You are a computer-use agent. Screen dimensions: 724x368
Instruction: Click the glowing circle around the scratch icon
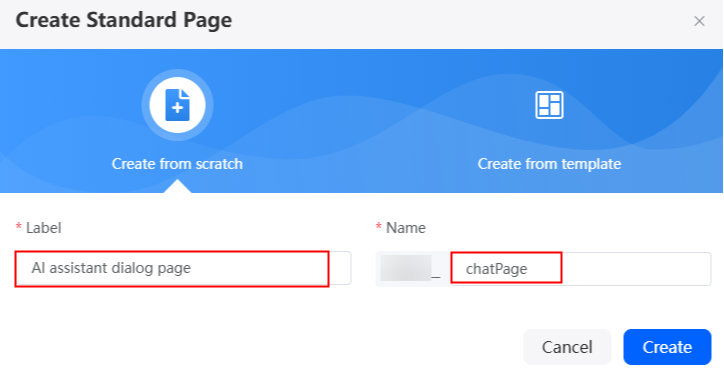[x=177, y=105]
